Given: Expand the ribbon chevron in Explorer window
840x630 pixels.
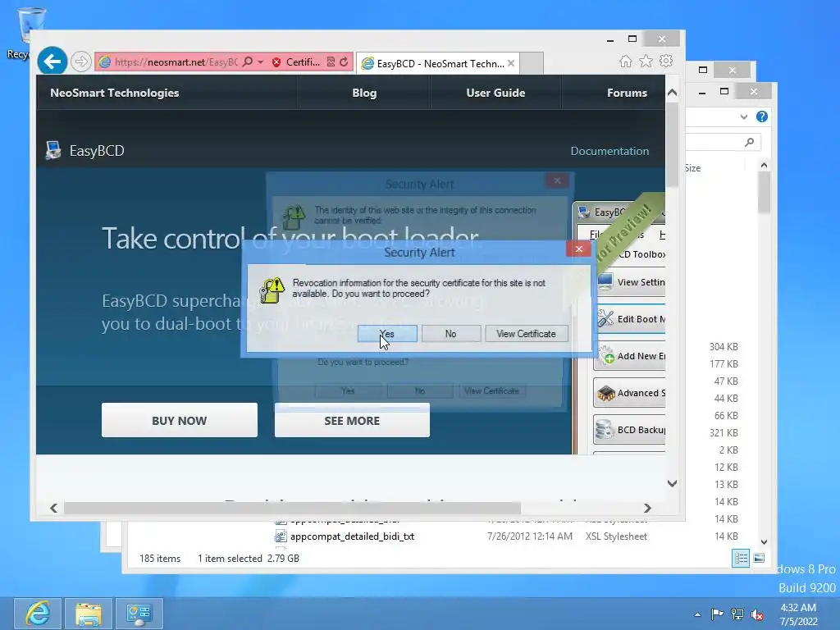Looking at the screenshot, I should tap(743, 116).
